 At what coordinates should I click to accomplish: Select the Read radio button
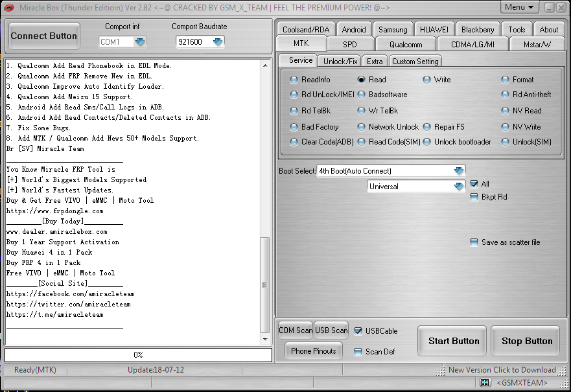[361, 80]
